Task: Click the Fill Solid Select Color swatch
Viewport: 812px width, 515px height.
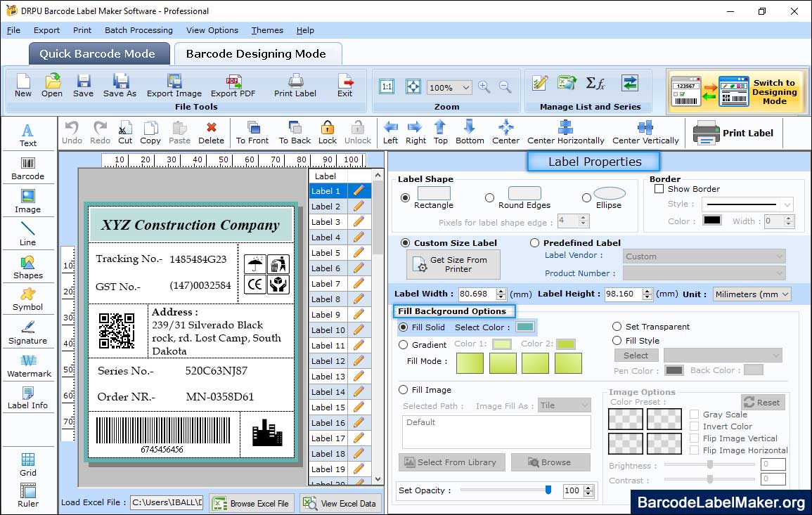Action: click(524, 327)
